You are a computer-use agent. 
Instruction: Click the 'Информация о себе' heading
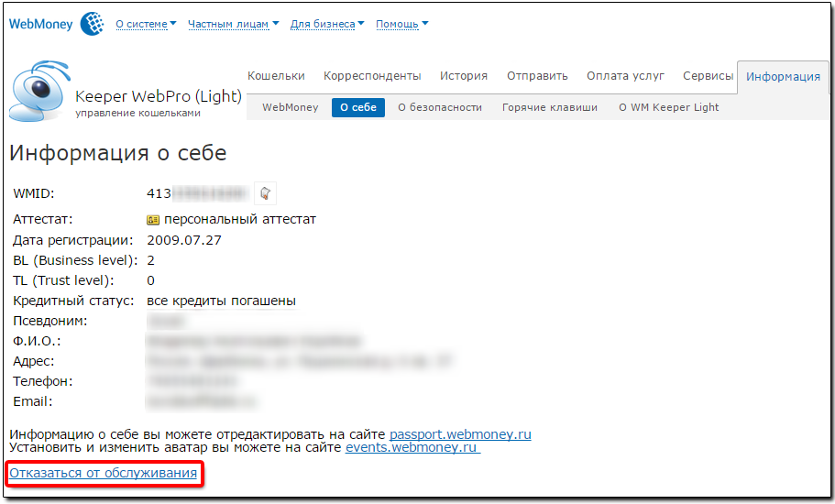coord(118,153)
